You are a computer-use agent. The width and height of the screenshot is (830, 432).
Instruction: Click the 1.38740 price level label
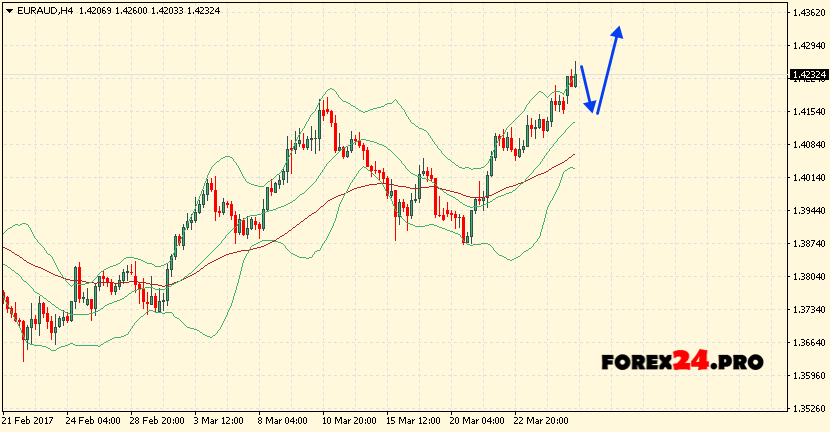(x=808, y=244)
